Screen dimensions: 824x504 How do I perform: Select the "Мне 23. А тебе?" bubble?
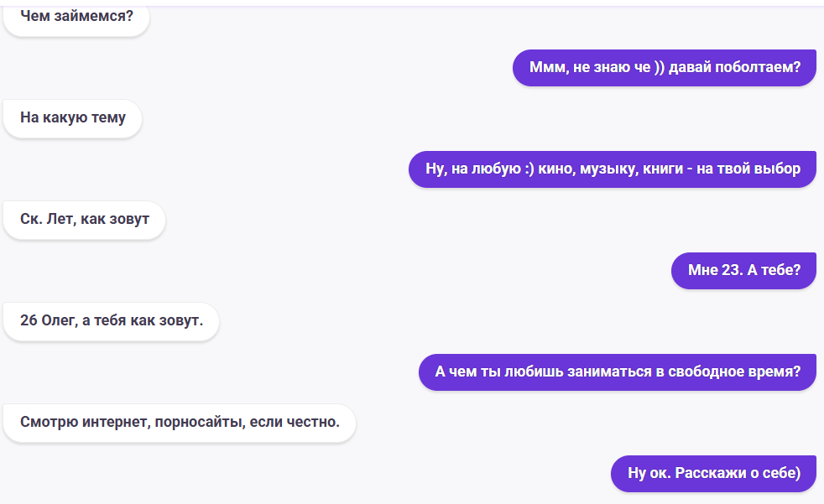click(743, 271)
